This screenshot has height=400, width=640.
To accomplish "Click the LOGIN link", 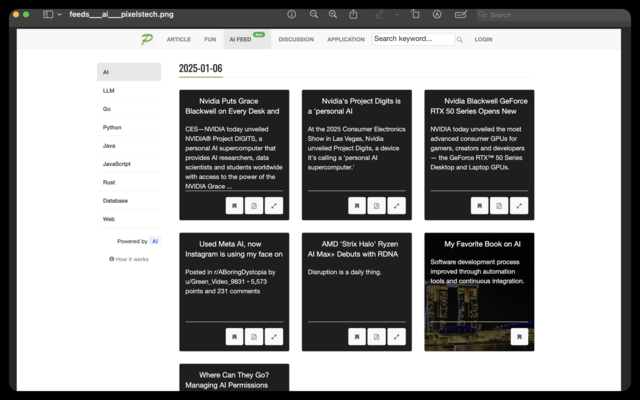I will click(x=483, y=40).
